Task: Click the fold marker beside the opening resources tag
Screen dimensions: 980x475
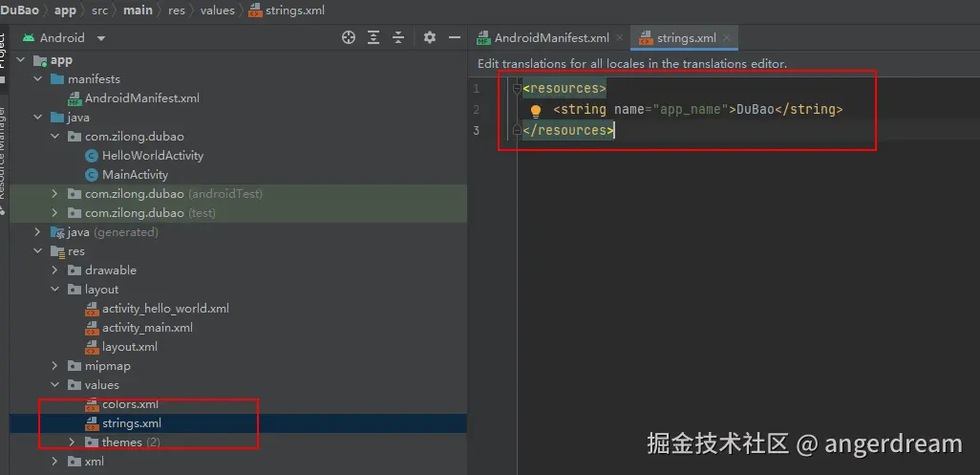Action: click(x=517, y=89)
